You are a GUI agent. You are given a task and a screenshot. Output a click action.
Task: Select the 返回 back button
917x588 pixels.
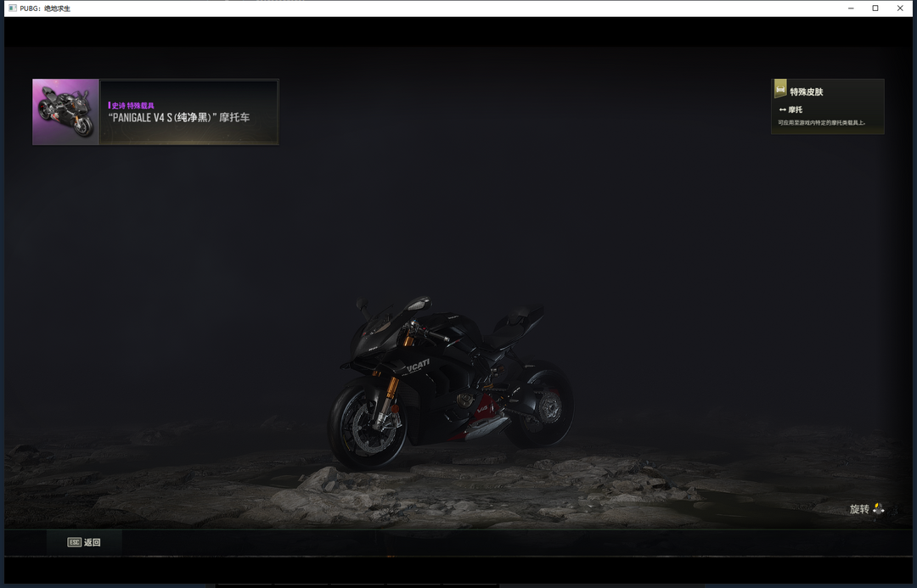click(84, 542)
